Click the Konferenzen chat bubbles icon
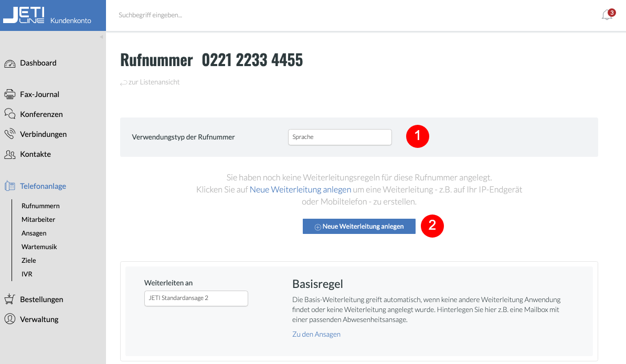The width and height of the screenshot is (626, 364). pos(9,114)
